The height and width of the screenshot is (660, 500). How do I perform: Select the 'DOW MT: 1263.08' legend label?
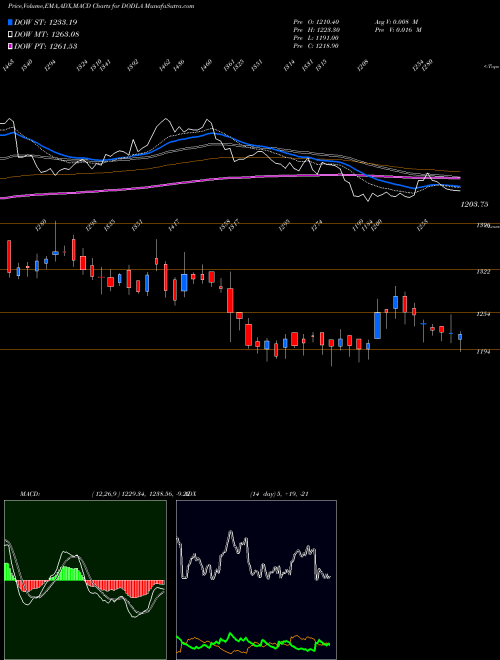[47, 34]
